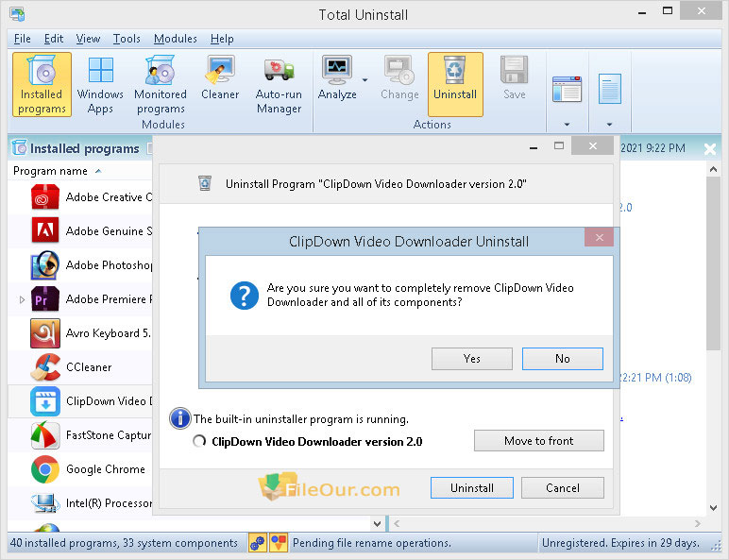Click the document view toolbar icon

pyautogui.click(x=609, y=89)
